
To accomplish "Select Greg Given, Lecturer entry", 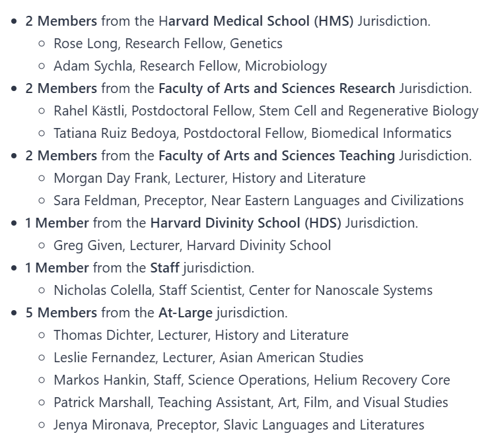I will 192,245.
